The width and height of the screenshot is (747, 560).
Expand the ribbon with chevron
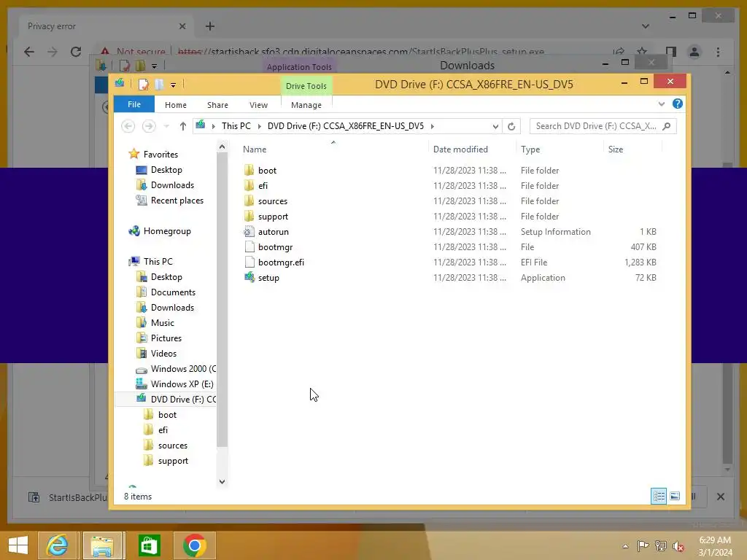tap(661, 104)
